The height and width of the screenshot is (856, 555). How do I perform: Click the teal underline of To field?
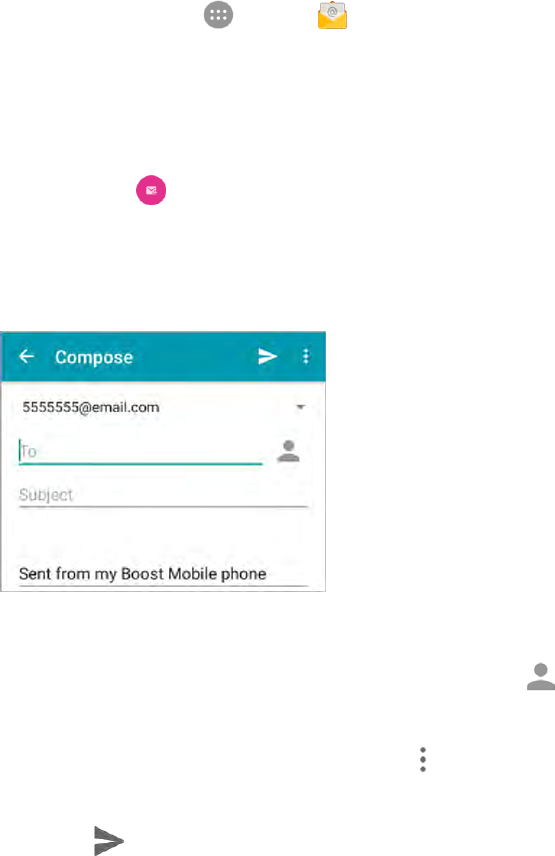coord(141,464)
